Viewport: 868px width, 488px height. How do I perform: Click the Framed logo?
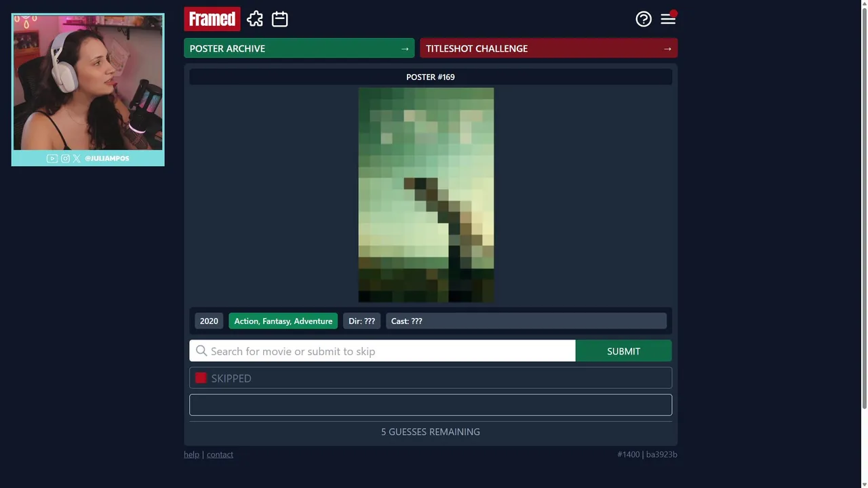pos(212,19)
